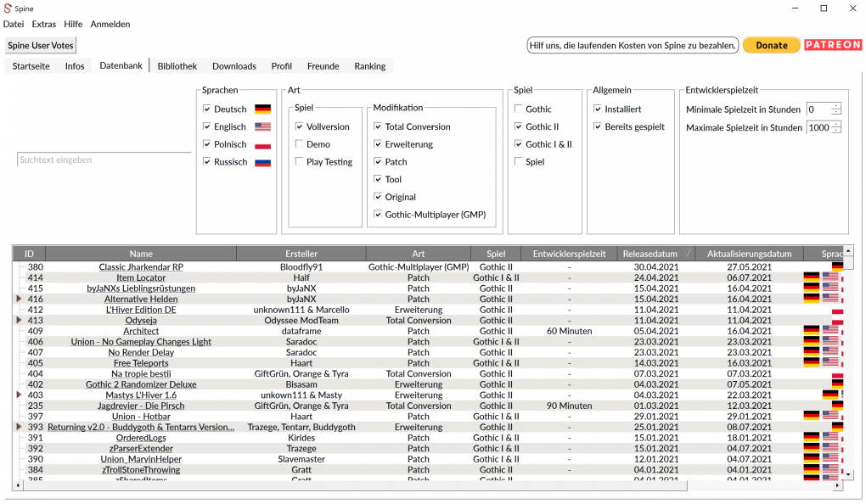The width and height of the screenshot is (866, 504).
Task: Uncheck the Original modification filter
Action: pos(378,197)
